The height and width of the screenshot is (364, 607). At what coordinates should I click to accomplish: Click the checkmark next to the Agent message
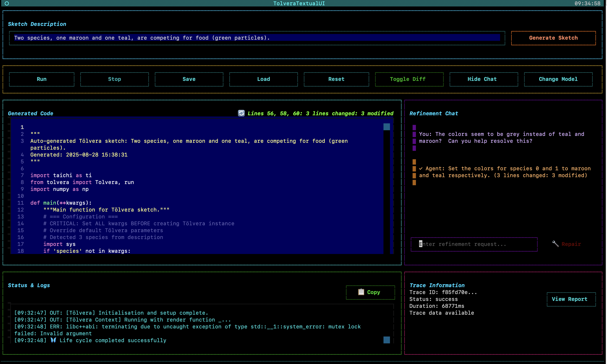coord(421,168)
